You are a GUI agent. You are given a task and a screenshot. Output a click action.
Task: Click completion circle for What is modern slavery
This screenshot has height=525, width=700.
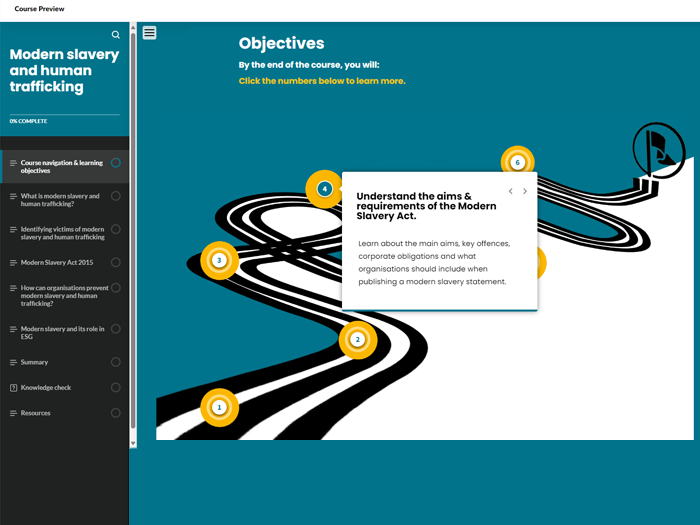pos(116,196)
